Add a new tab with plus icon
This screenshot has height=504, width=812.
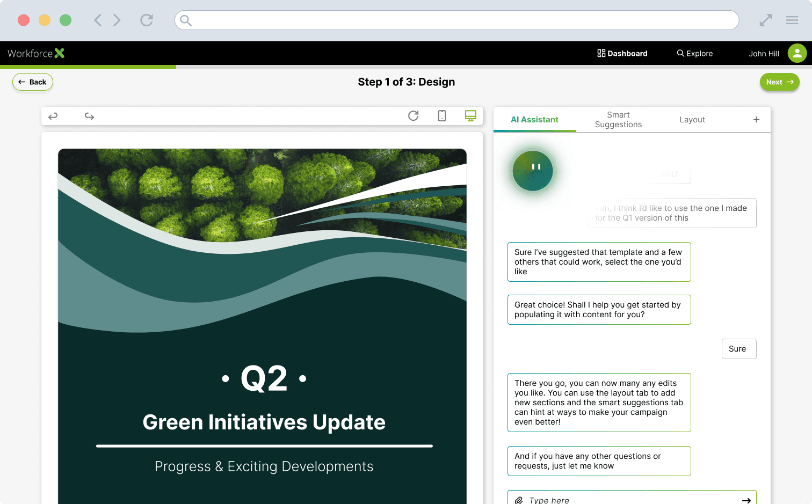click(x=756, y=119)
